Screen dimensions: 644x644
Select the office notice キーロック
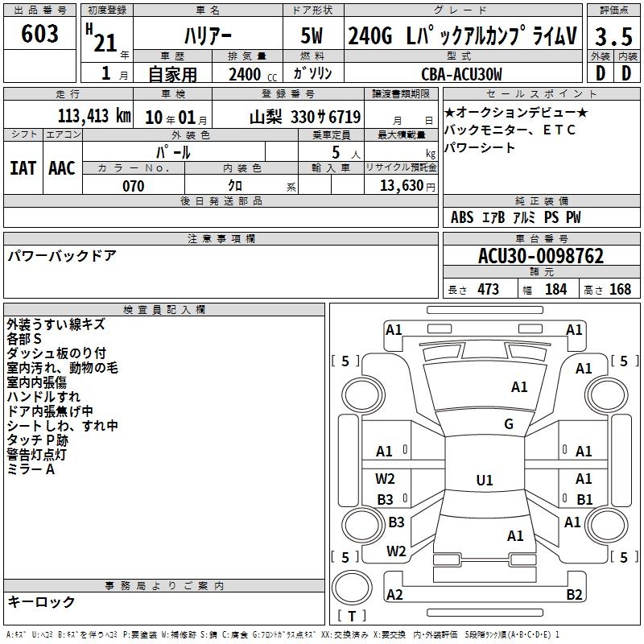(x=42, y=601)
